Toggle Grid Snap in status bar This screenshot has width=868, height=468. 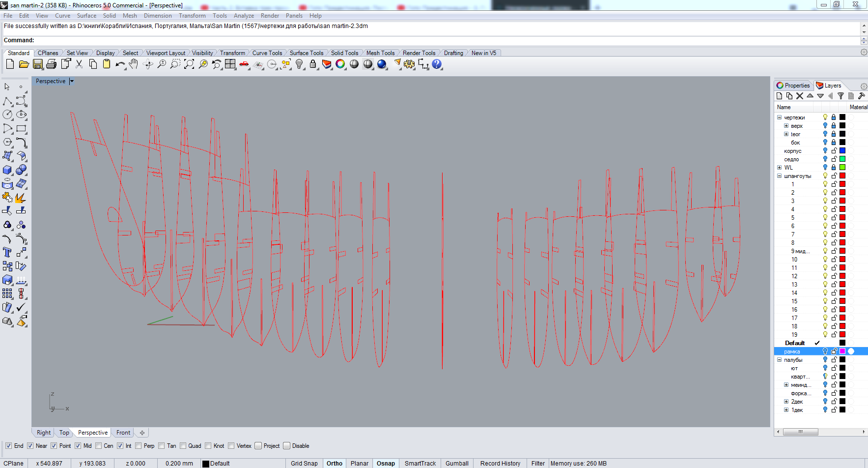304,463
